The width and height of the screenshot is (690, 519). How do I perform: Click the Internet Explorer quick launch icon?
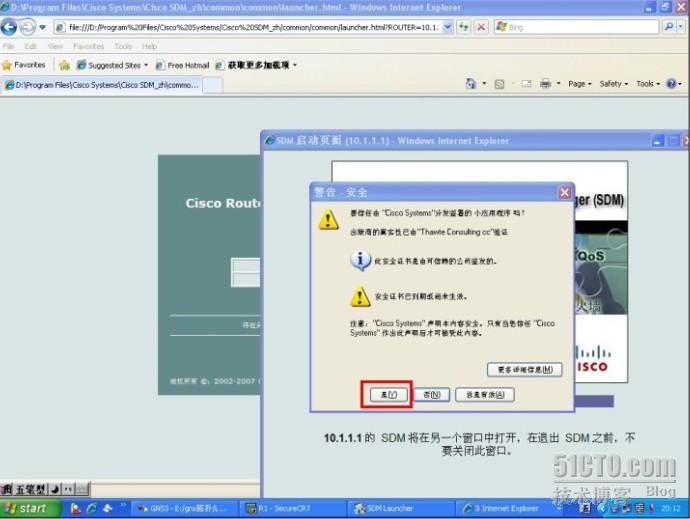(x=92, y=508)
